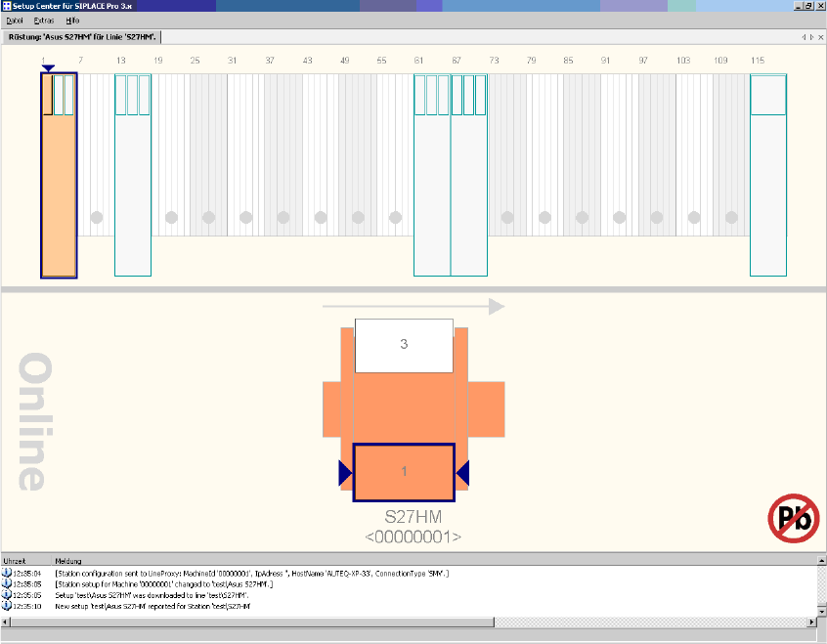Click the left blue arrow beside location 1
This screenshot has height=644, width=827.
(344, 473)
